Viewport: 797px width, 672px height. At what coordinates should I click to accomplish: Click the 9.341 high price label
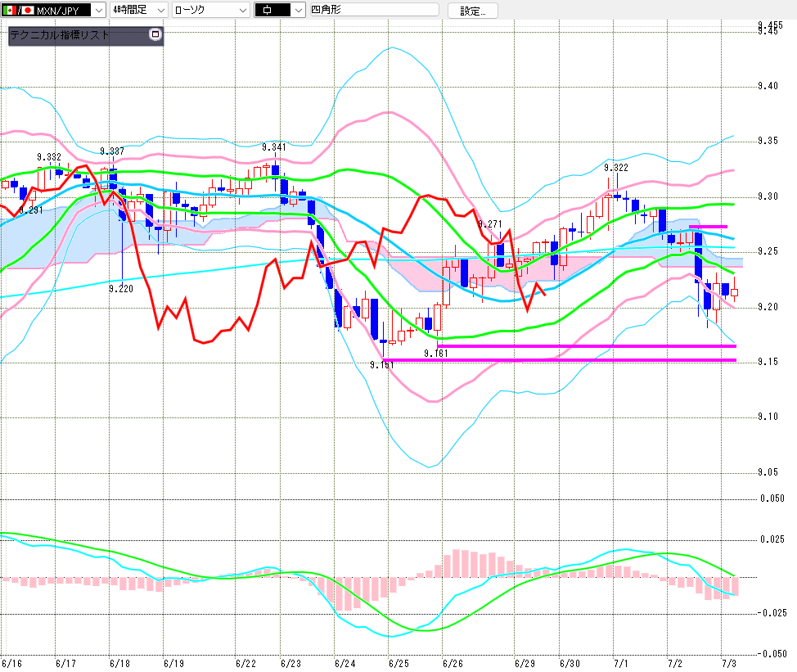coord(274,147)
